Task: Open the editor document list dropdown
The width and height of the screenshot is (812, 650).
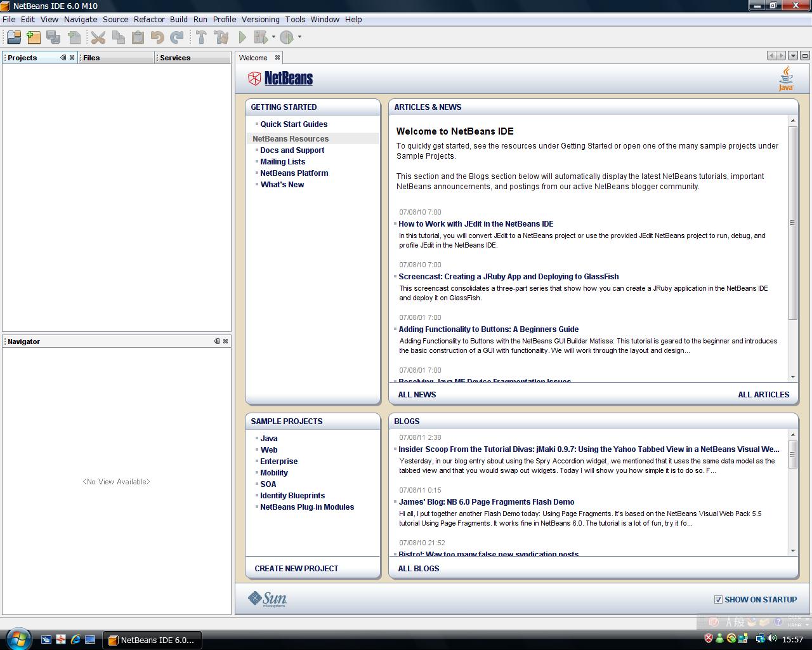Action: 793,56
